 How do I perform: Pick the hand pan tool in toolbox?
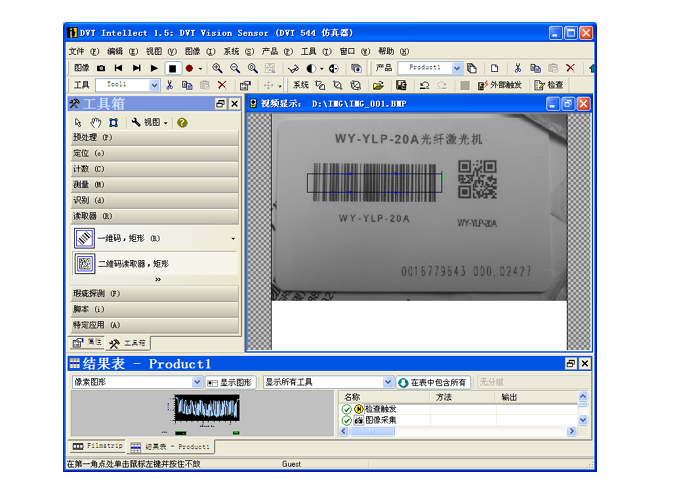96,122
